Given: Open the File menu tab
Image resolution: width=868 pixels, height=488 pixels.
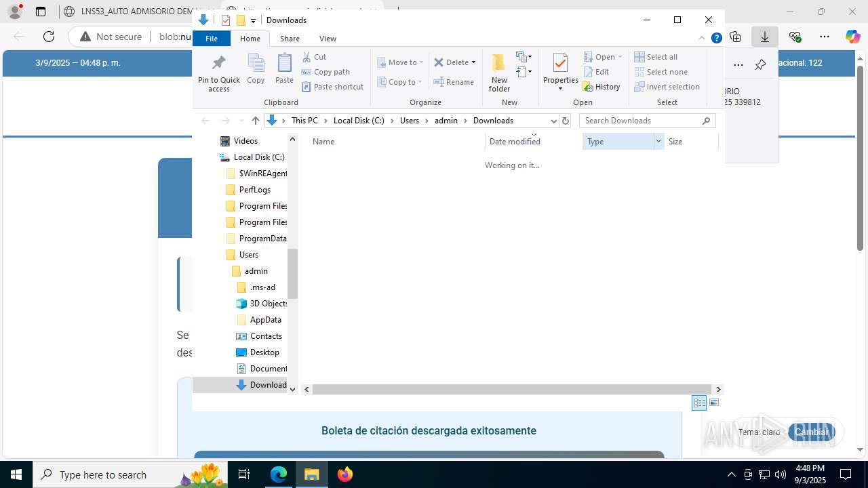Looking at the screenshot, I should (212, 39).
